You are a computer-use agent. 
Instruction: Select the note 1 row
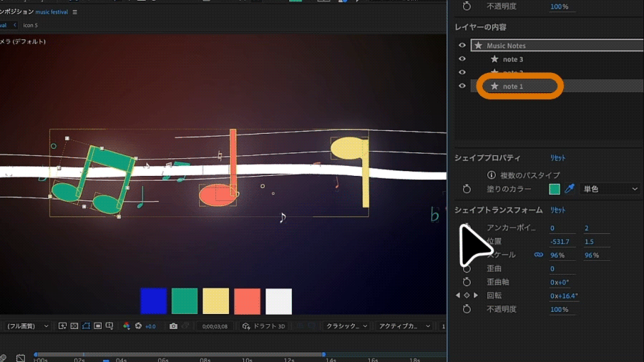[x=557, y=86]
